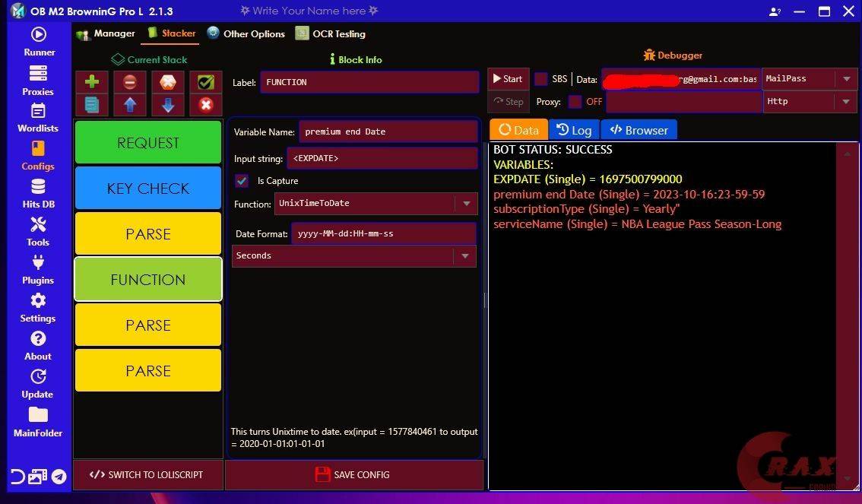Switch to the Other Options tab
This screenshot has width=862, height=504.
point(246,33)
